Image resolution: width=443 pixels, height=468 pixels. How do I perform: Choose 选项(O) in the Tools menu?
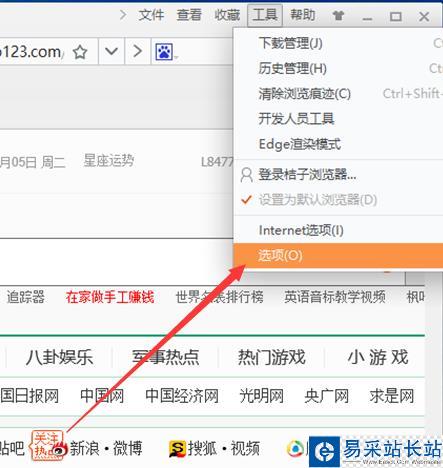pyautogui.click(x=338, y=255)
